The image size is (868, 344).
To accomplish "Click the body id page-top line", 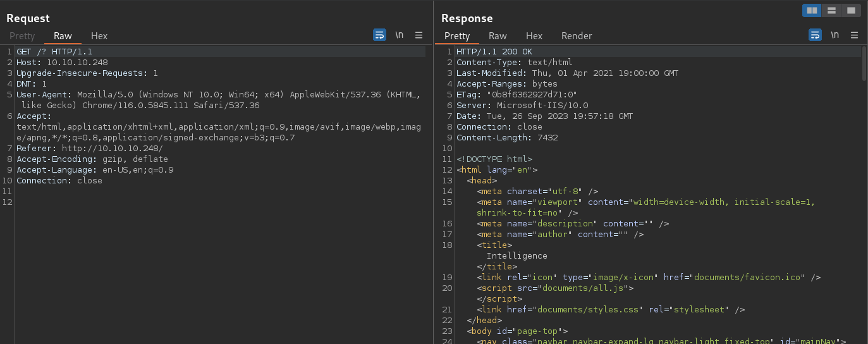I will (517, 331).
